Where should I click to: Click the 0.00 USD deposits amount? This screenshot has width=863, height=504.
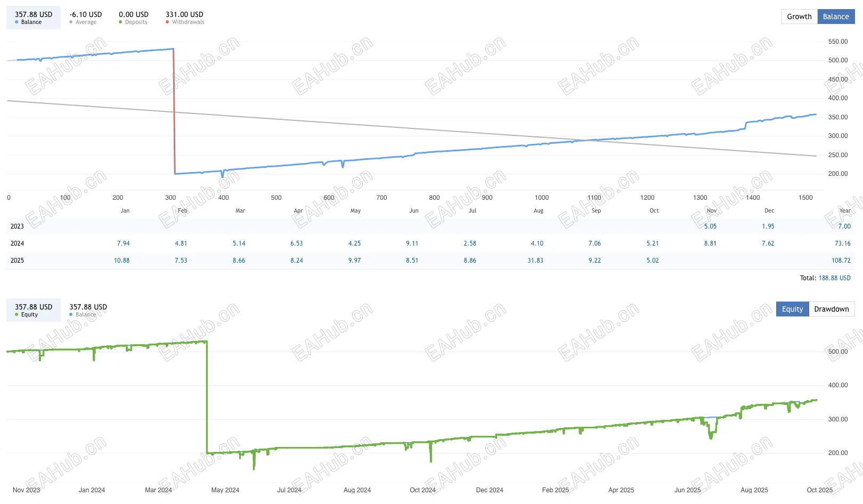[134, 14]
